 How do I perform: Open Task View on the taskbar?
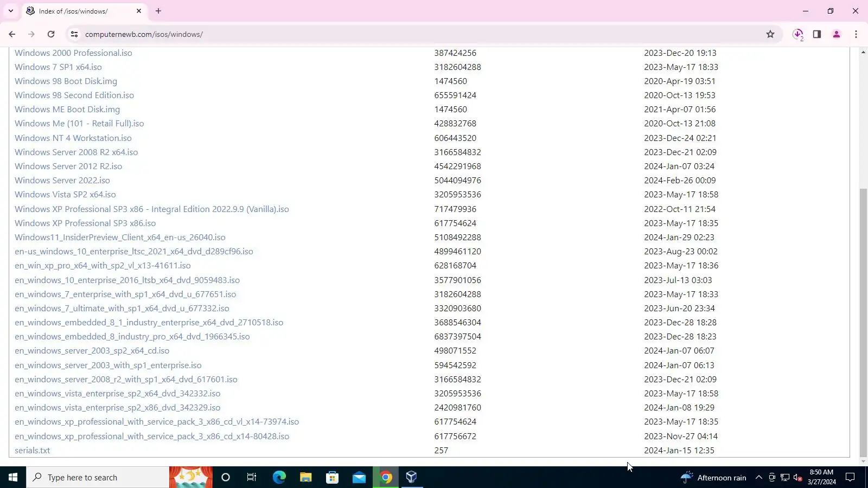pos(252,477)
